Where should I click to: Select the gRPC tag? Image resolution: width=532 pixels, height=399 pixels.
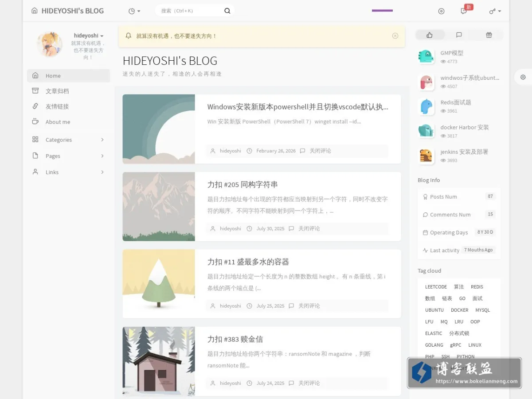point(456,345)
